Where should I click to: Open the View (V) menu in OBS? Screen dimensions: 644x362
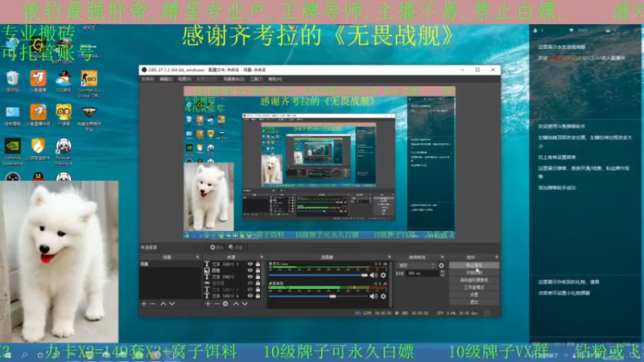click(x=185, y=79)
